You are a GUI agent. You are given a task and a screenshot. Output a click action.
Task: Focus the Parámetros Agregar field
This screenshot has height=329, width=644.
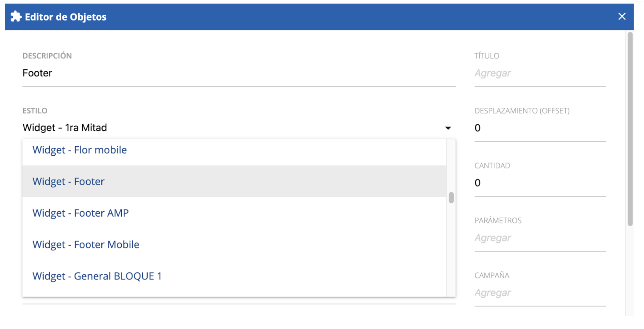[540, 238]
